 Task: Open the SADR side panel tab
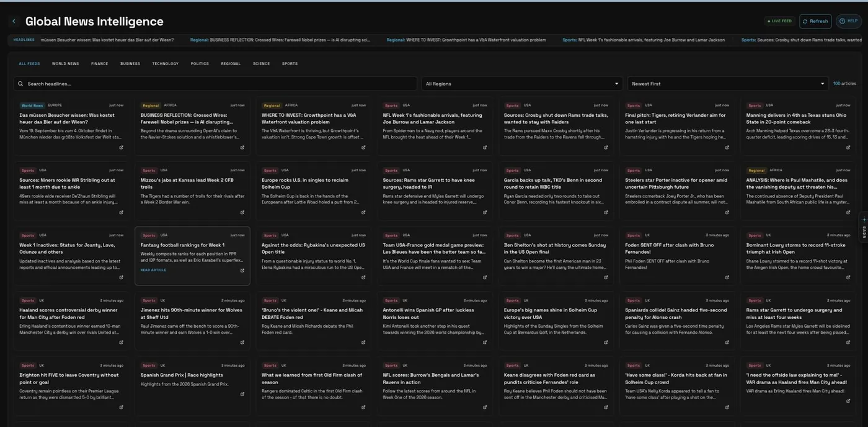tap(864, 228)
